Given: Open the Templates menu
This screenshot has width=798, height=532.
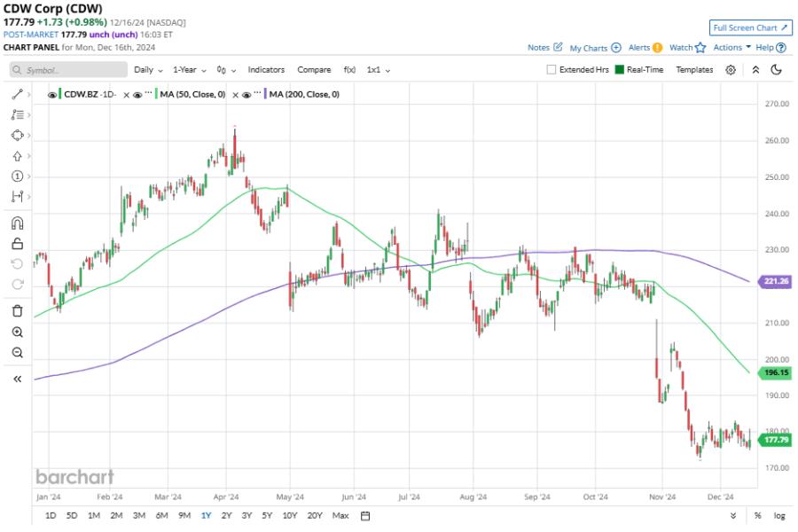Looking at the screenshot, I should click(x=694, y=70).
